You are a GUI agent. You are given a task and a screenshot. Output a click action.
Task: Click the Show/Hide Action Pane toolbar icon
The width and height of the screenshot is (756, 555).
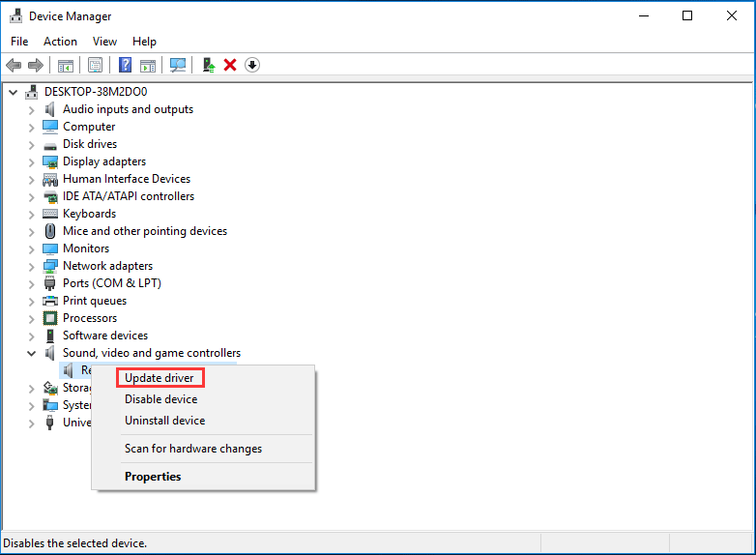point(148,65)
